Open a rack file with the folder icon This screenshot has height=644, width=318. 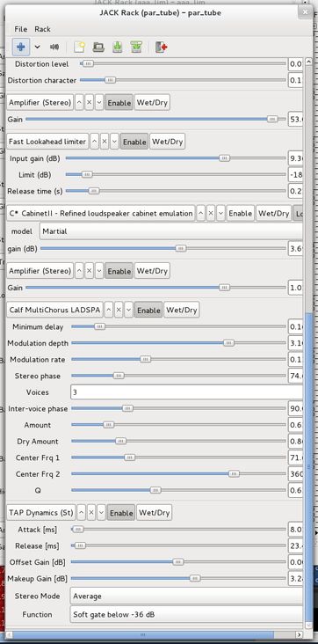pos(98,47)
